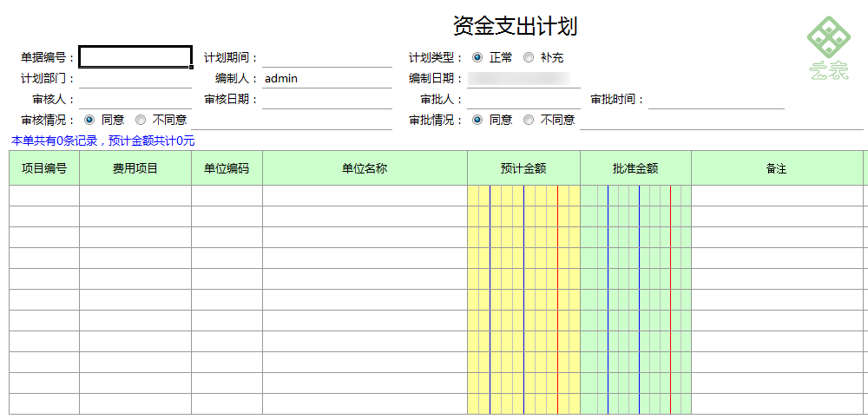Viewport: 868px width, 419px height.
Task: Choose 不同意 for 审批情况
Action: click(x=529, y=120)
